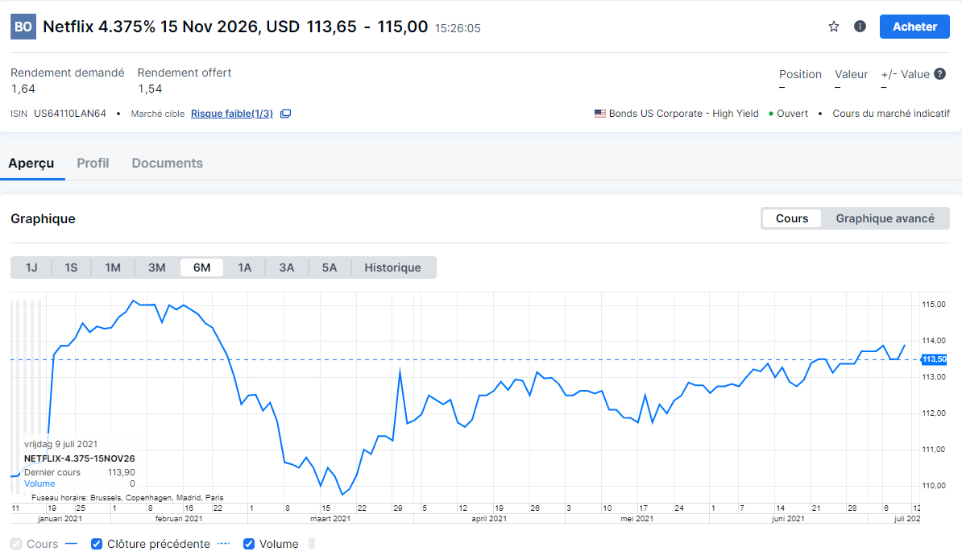
Task: Click Bonds US Corporate - High Yield text
Action: coord(683,114)
